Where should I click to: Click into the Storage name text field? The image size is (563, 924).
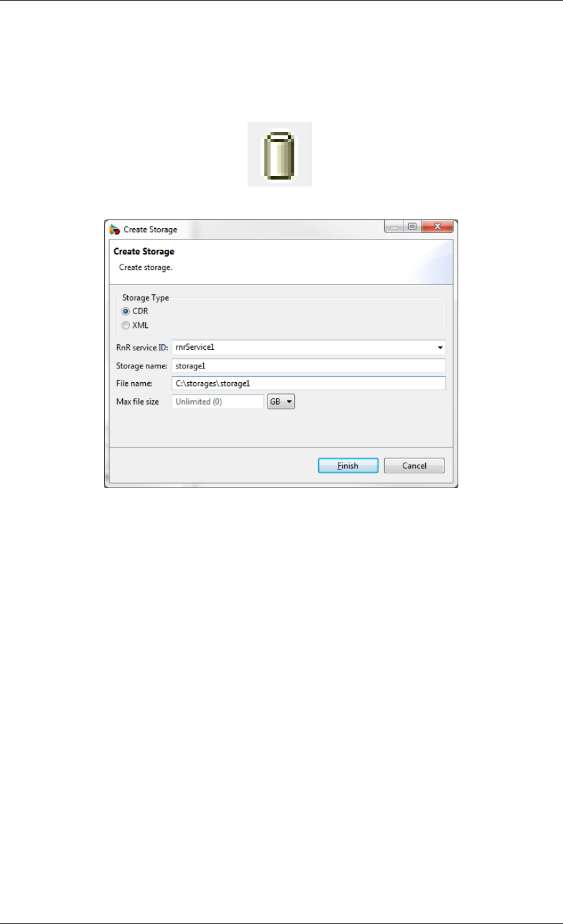tap(309, 366)
